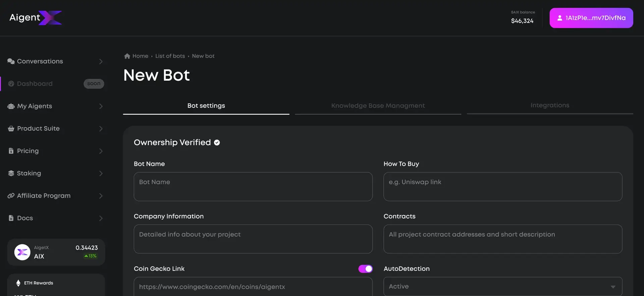Focus the Contracts text area
The image size is (644, 296).
point(502,239)
